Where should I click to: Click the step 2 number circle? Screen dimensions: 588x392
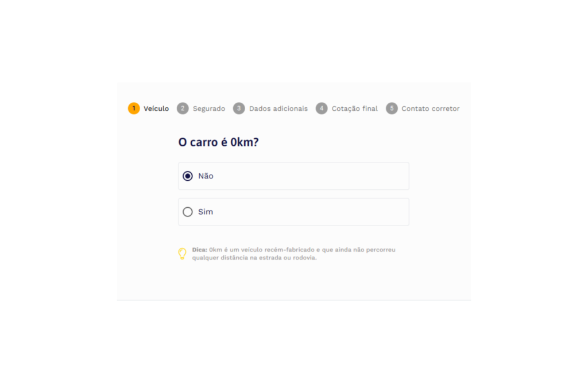click(x=183, y=108)
